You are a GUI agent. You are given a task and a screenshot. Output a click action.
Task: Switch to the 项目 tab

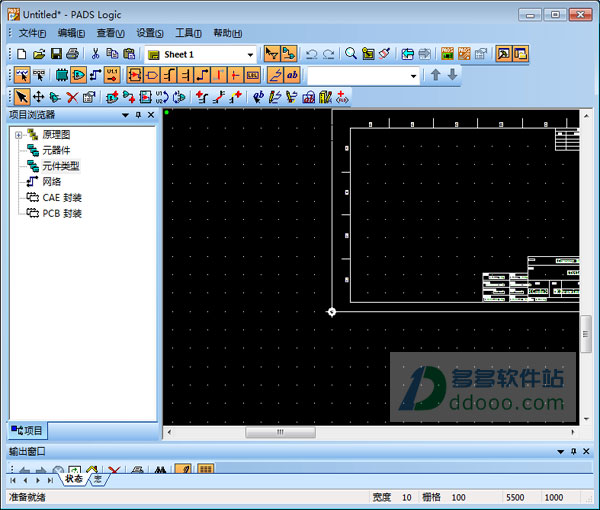tap(27, 430)
